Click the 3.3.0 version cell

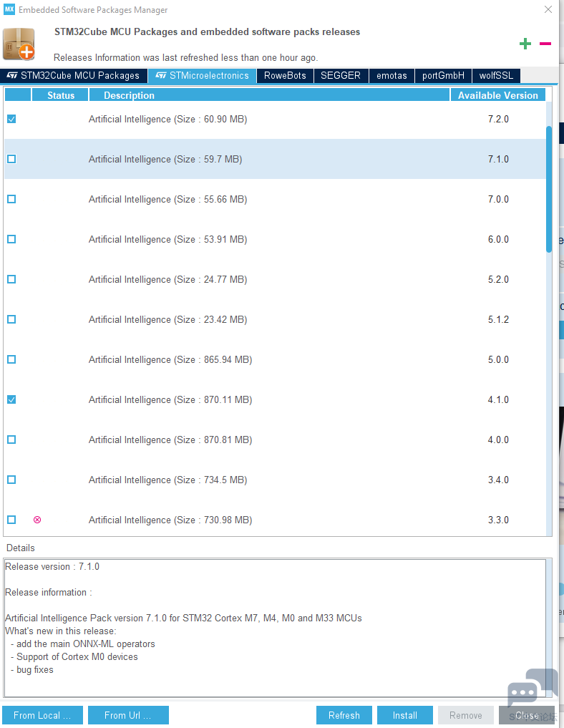[498, 520]
